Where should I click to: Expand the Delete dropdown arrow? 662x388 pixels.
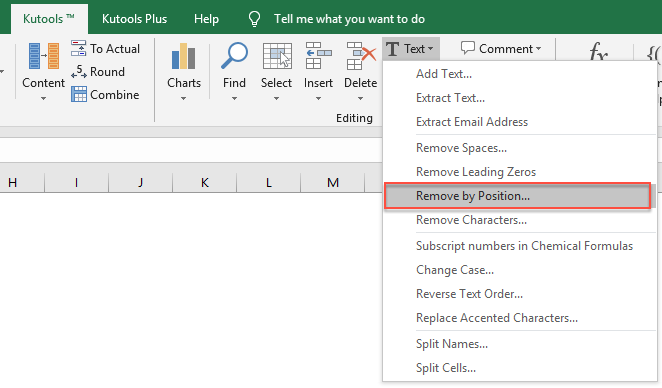[x=361, y=98]
